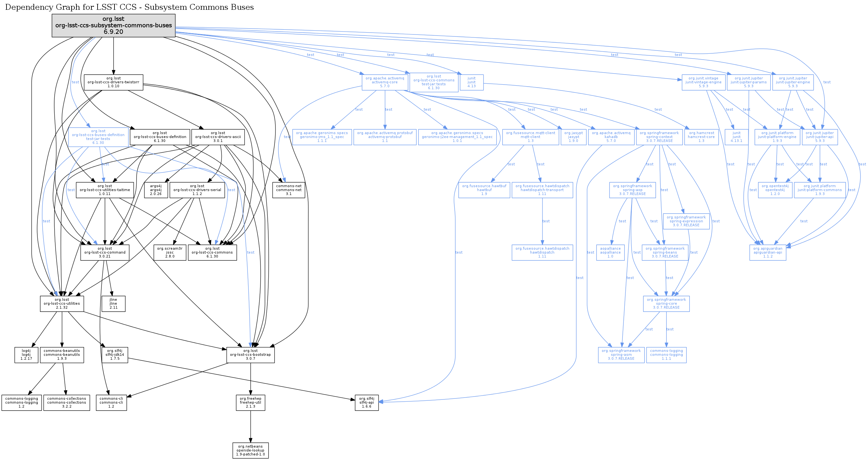
Task: Select the openide-lookup node at bottom
Action: pyautogui.click(x=250, y=451)
